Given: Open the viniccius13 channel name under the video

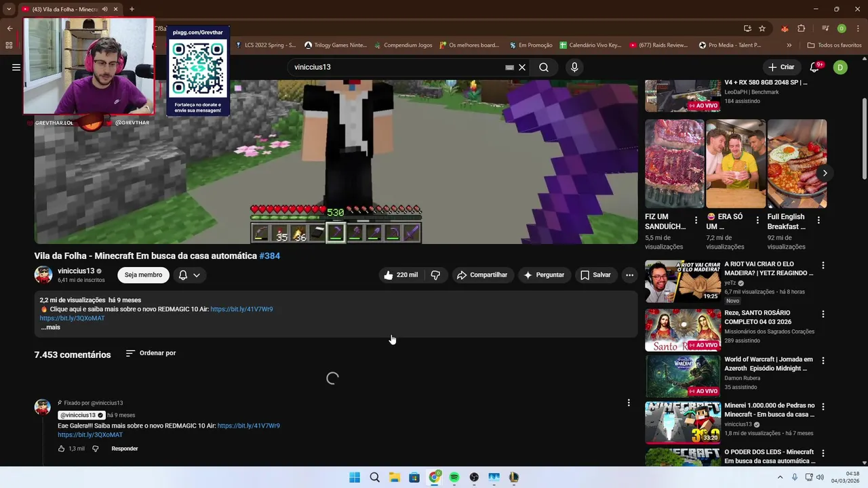Looking at the screenshot, I should [76, 271].
